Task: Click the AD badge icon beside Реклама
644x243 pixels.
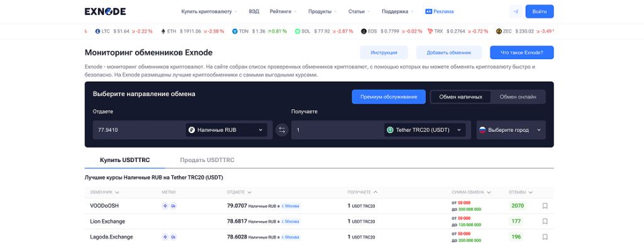Action: [x=429, y=11]
